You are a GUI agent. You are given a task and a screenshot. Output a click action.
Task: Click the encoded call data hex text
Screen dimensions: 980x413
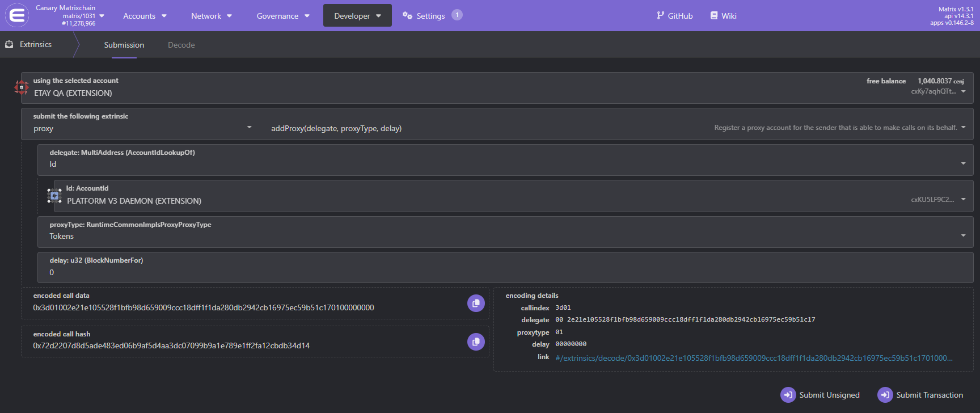204,307
